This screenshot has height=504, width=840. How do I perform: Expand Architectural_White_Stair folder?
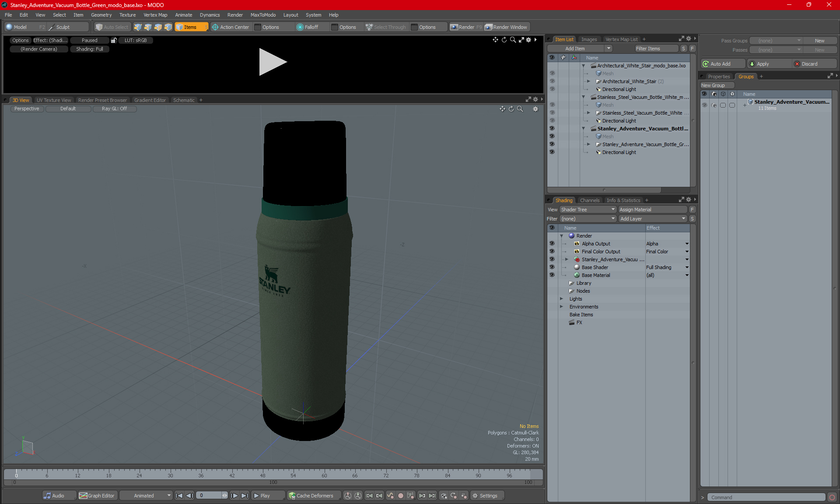(588, 81)
